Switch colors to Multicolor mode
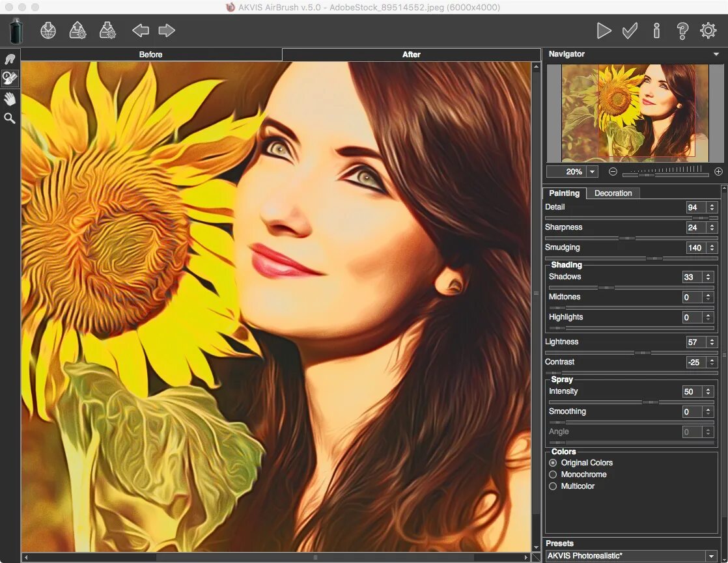The height and width of the screenshot is (563, 728). click(553, 486)
